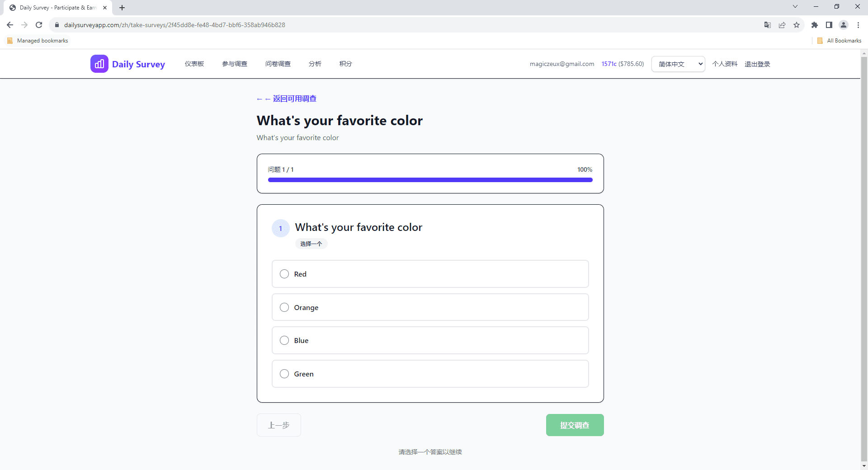Click the share page icon
Image resolution: width=868 pixels, height=470 pixels.
click(x=782, y=25)
